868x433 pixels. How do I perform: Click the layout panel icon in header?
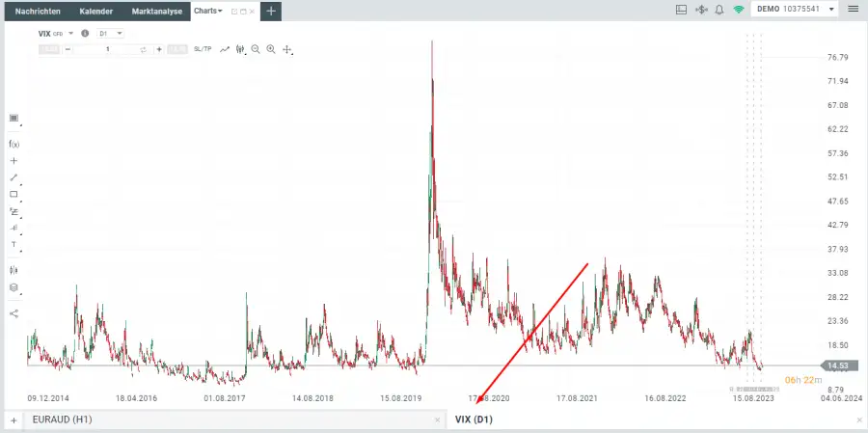682,10
